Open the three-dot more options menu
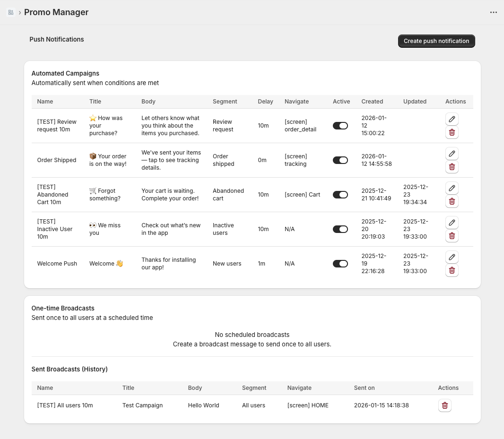Viewport: 504px width, 439px height. [494, 12]
